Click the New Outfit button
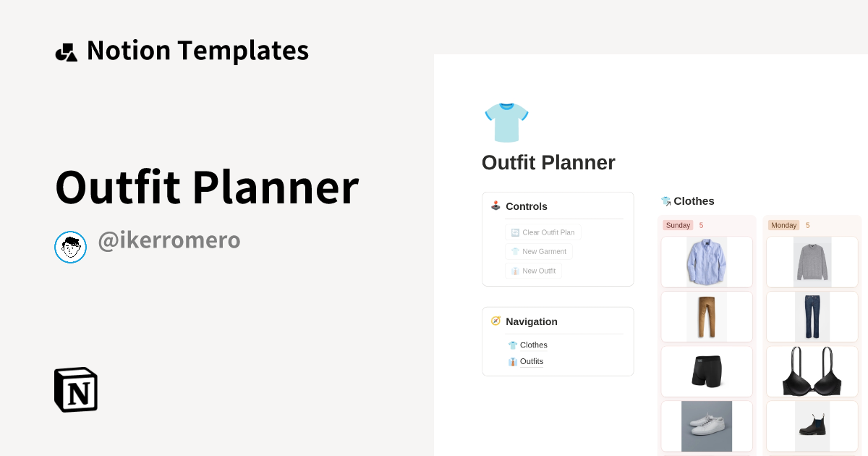The height and width of the screenshot is (456, 868). click(533, 270)
